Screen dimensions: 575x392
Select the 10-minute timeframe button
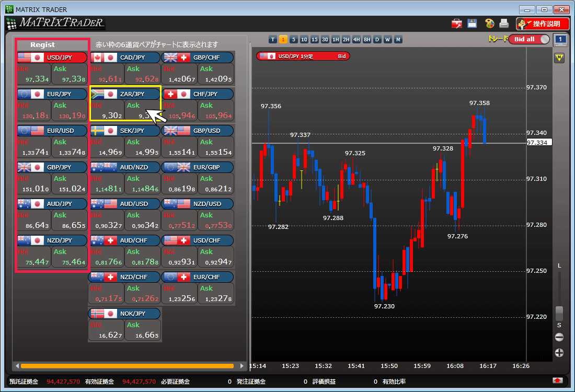[304, 40]
